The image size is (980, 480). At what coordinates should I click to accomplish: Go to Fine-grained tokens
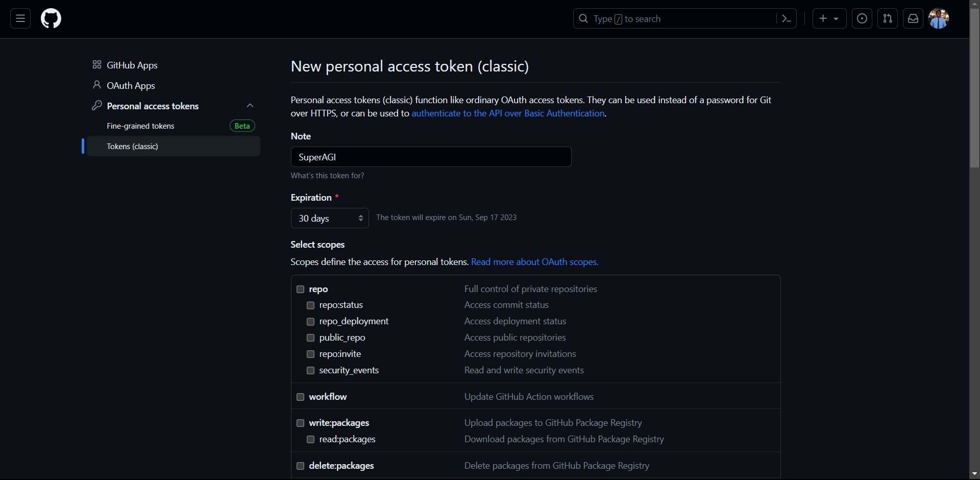pos(140,126)
